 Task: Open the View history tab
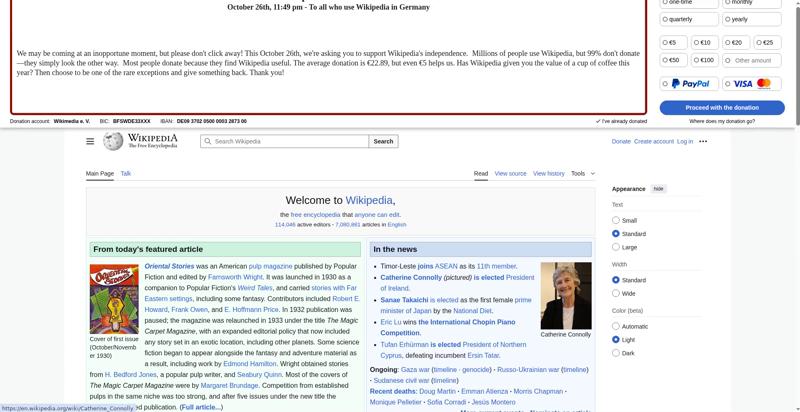[x=548, y=174]
